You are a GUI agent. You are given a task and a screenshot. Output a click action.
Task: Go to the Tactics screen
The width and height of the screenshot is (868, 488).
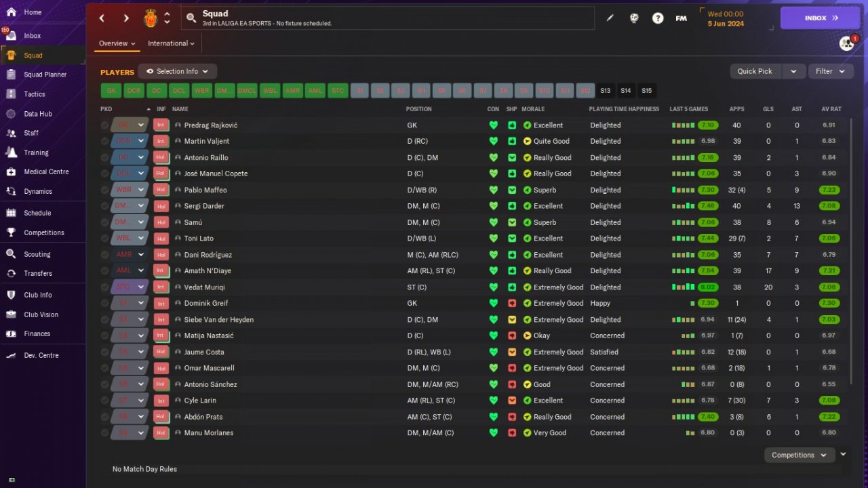(35, 94)
